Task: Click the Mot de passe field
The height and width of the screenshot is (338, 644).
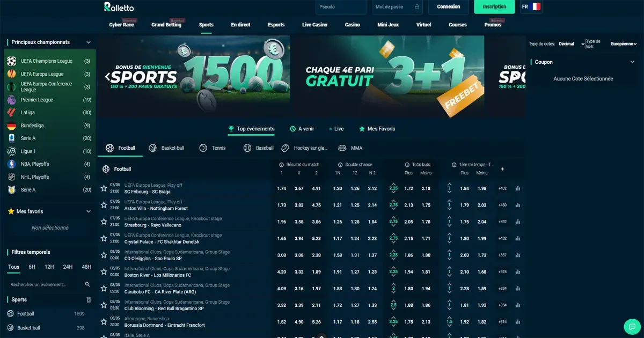Action: coord(397,7)
